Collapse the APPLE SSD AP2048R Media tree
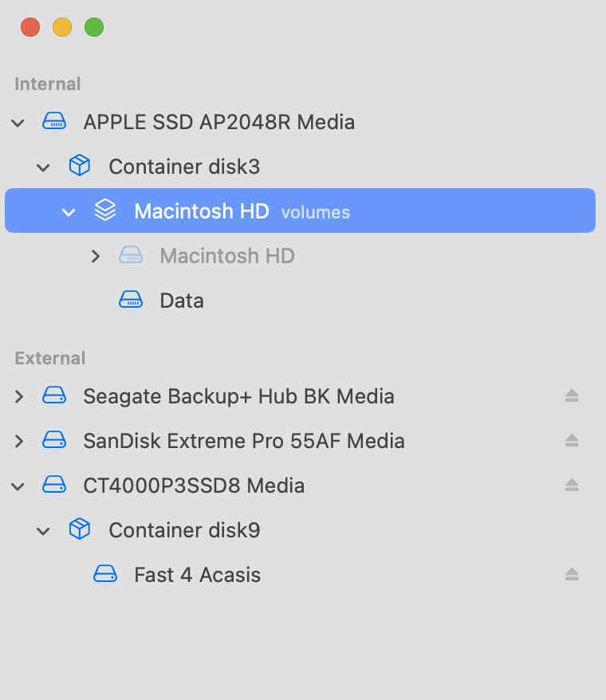Image resolution: width=606 pixels, height=700 pixels. [18, 123]
